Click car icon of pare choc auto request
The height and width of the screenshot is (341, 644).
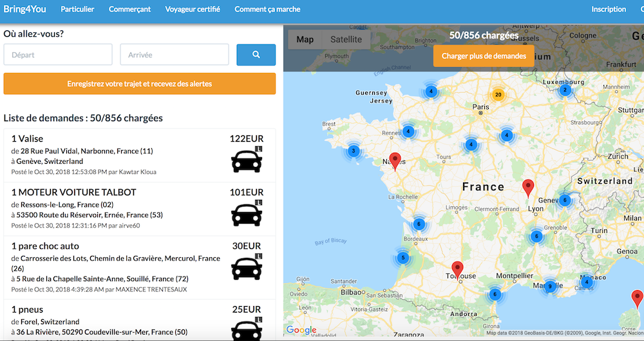[247, 267]
